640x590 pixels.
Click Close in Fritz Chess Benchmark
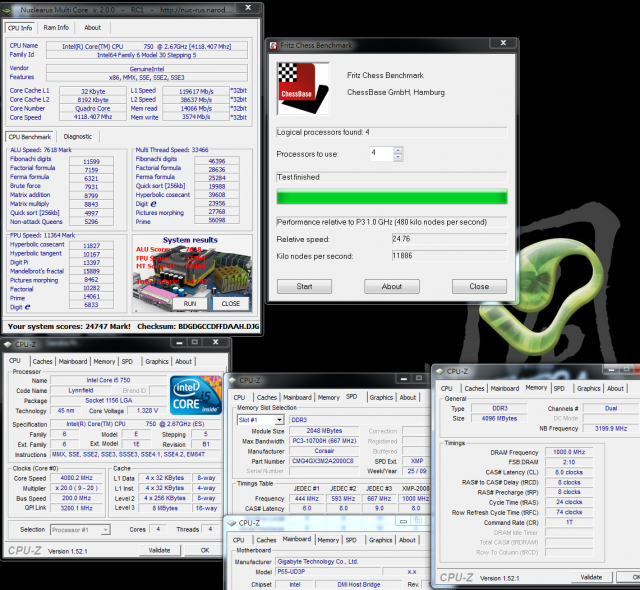(x=479, y=286)
